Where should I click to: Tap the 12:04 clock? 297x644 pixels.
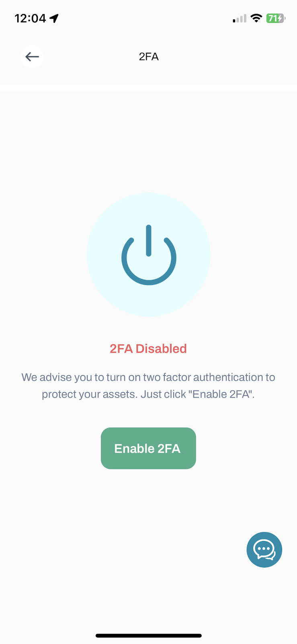[30, 18]
